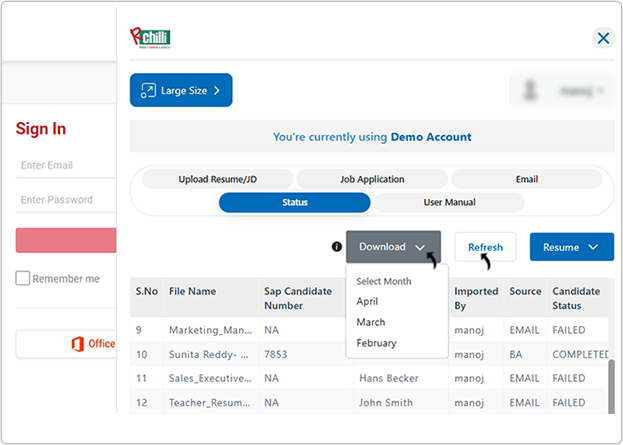The image size is (623, 445).
Task: Choose March in the download menu
Action: (370, 322)
